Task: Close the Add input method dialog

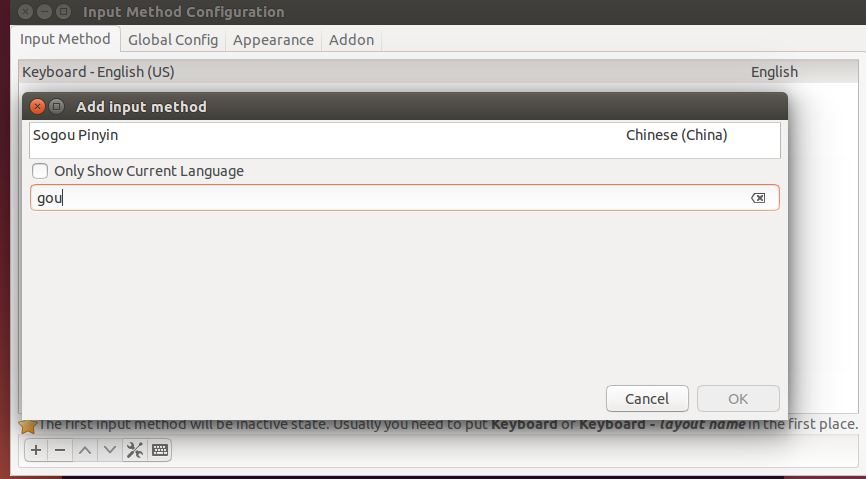Action: click(x=38, y=106)
